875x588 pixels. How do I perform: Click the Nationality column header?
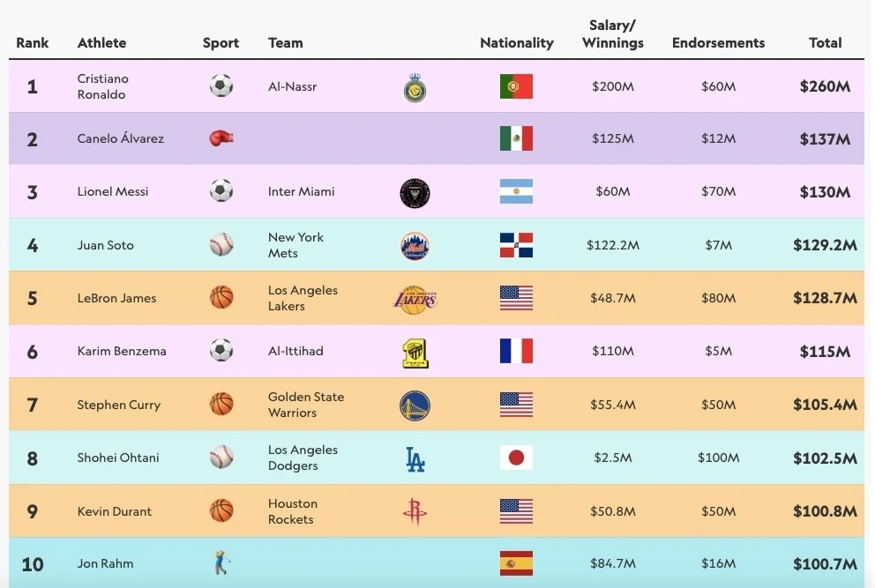[x=517, y=42]
